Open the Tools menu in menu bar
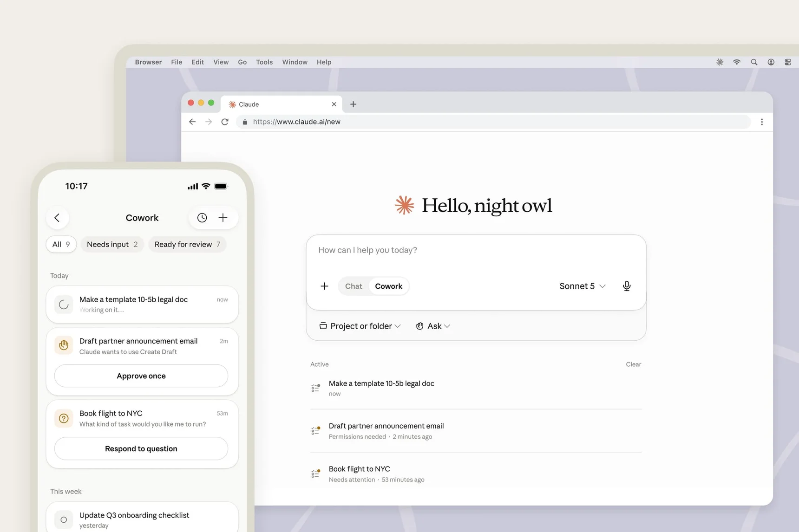This screenshot has height=532, width=799. point(264,62)
